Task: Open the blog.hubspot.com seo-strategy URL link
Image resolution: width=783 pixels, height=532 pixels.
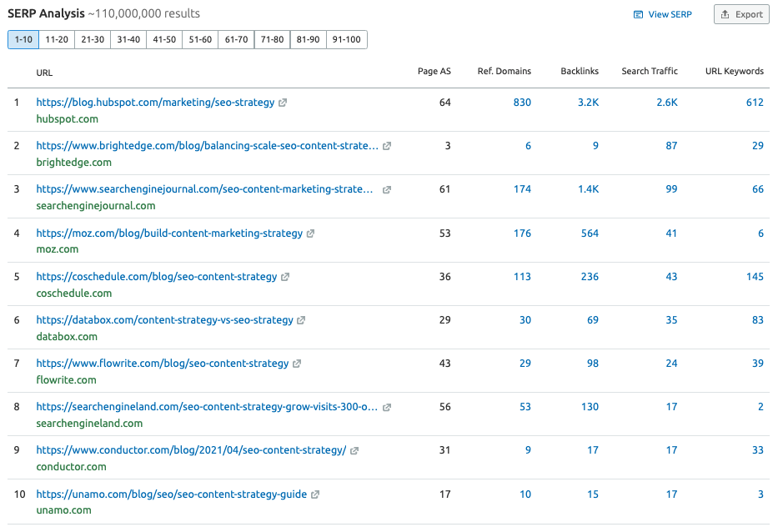Action: tap(155, 103)
